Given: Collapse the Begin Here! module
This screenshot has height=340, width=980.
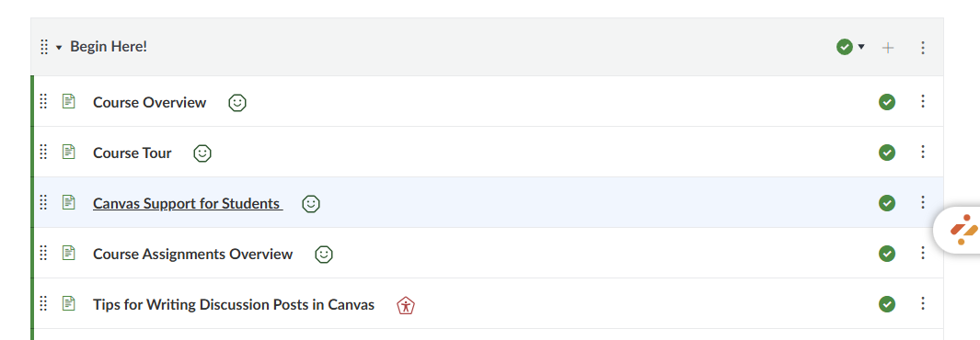Looking at the screenshot, I should point(59,48).
